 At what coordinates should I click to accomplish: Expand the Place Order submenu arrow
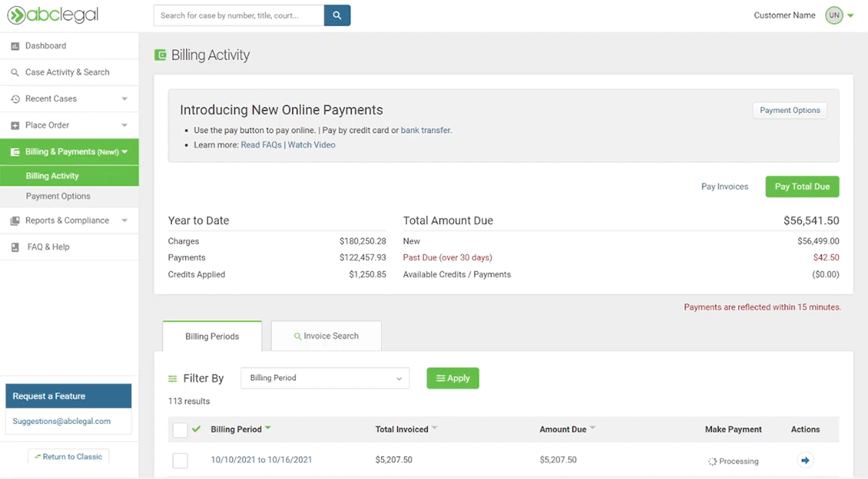(x=124, y=126)
